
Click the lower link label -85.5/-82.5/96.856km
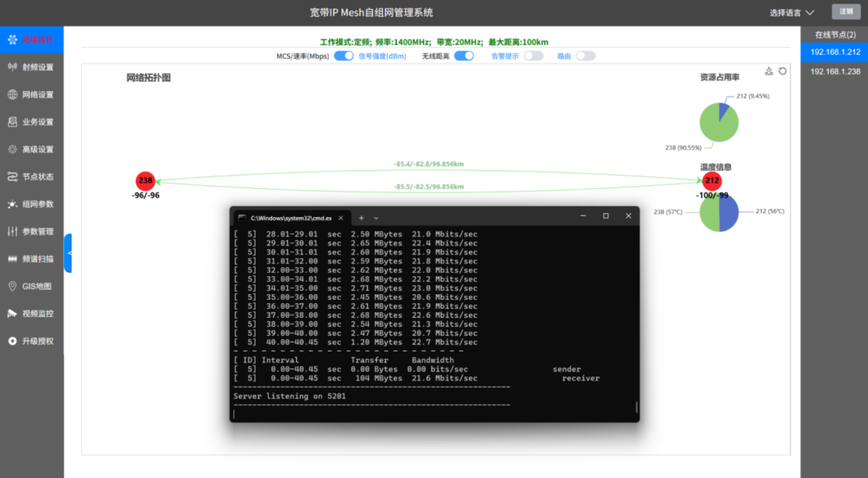429,187
